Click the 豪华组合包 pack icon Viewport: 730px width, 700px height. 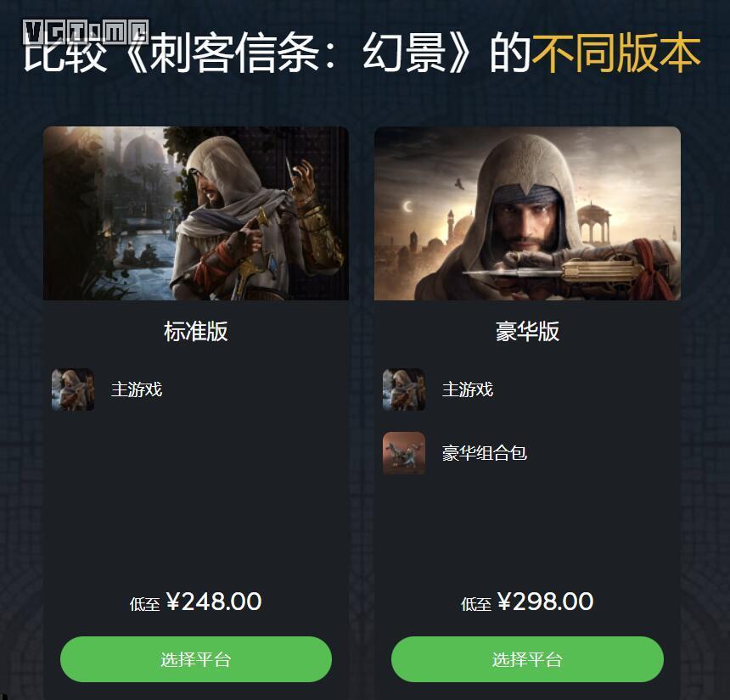tap(404, 453)
